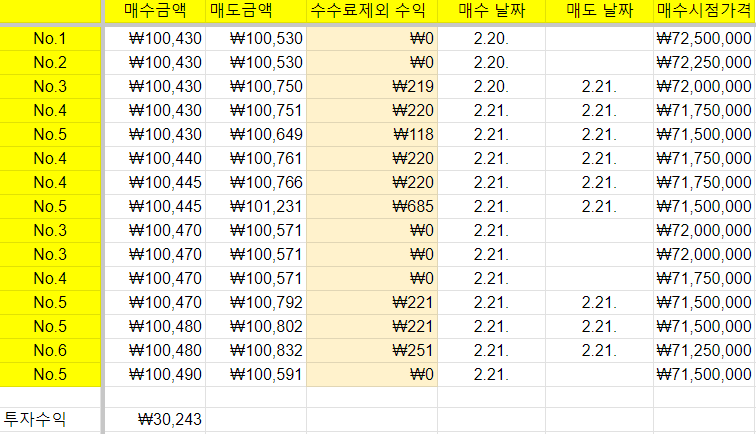The image size is (756, 434).
Task: Click the 투자수익 label cell
Action: (x=50, y=419)
